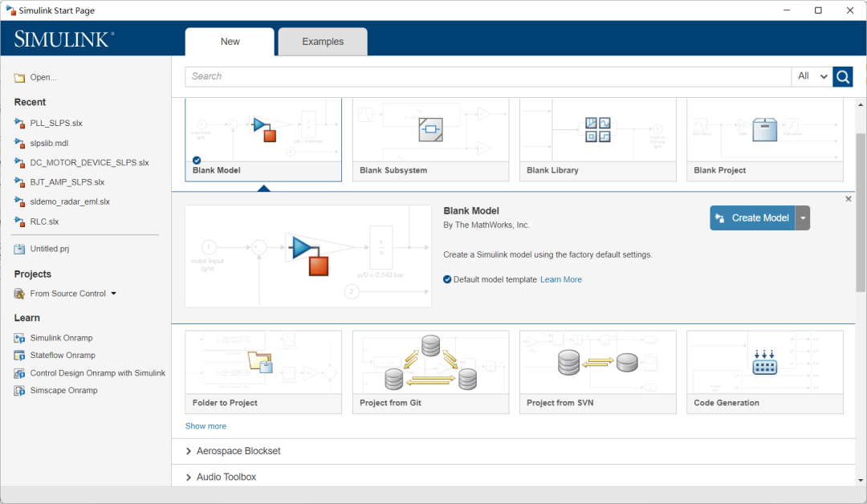Choose the Project from SVN template

pos(598,372)
